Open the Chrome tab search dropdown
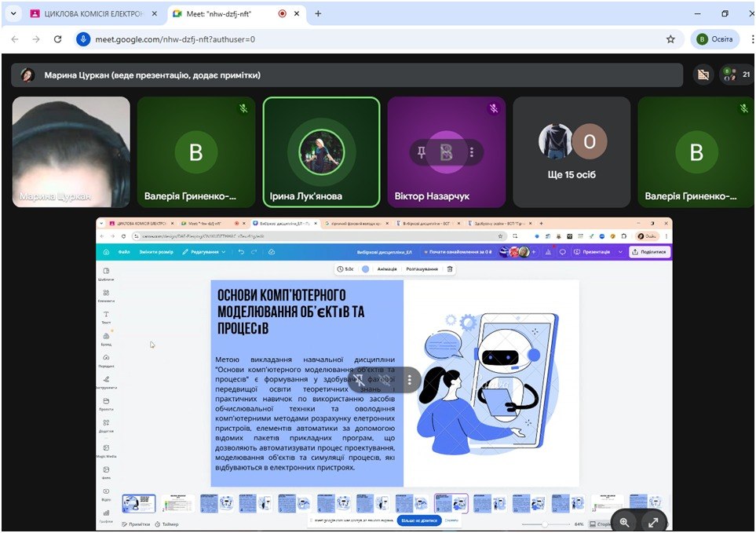This screenshot has width=756, height=533. tap(13, 14)
